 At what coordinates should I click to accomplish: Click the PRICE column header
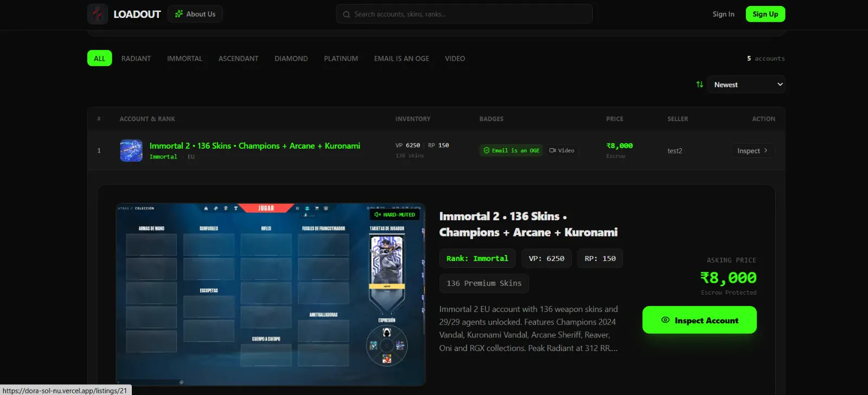pyautogui.click(x=615, y=119)
